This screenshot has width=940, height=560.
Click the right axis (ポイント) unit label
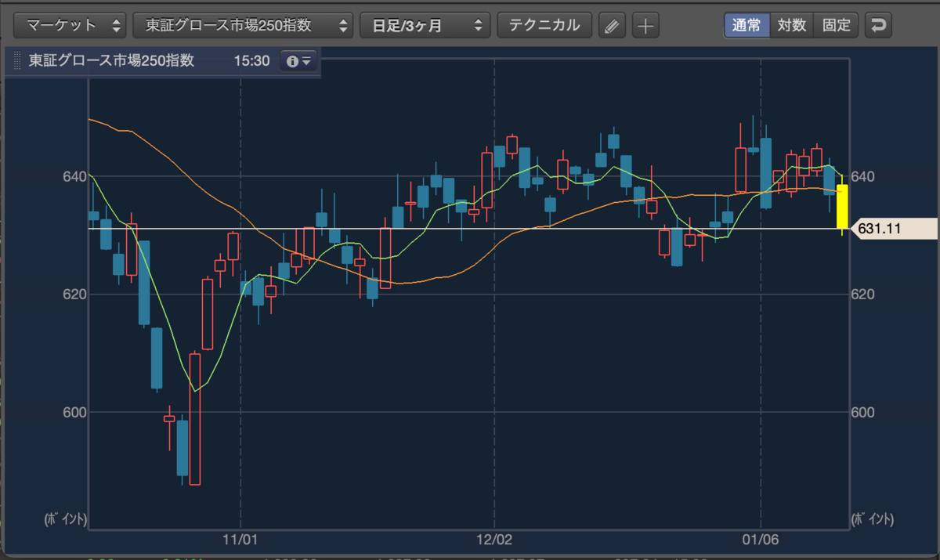872,519
